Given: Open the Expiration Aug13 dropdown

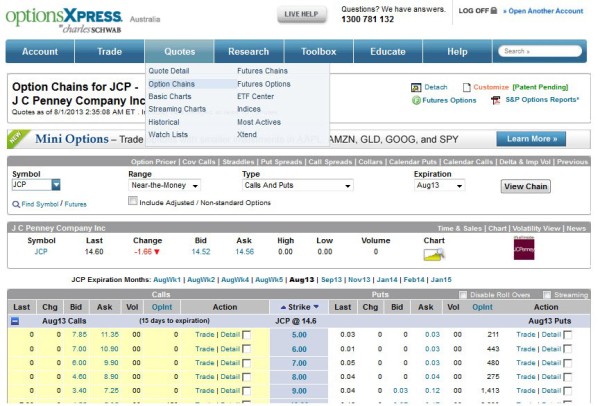Looking at the screenshot, I should click(439, 186).
